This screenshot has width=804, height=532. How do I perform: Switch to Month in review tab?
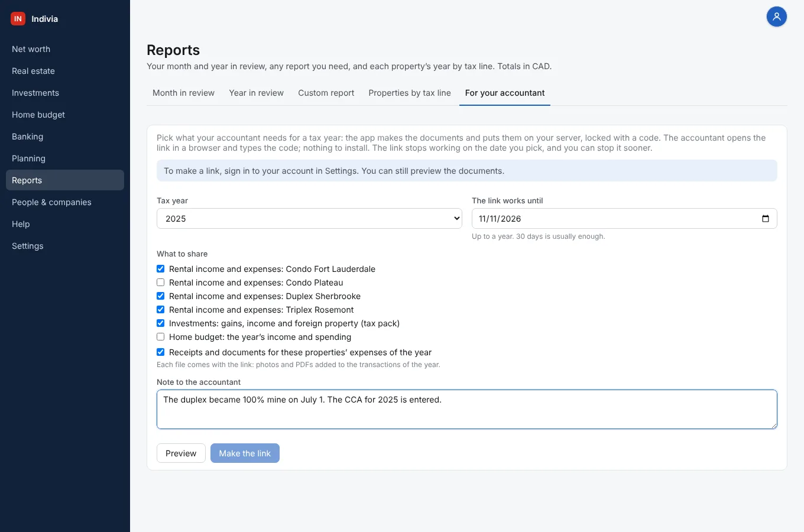click(x=183, y=93)
